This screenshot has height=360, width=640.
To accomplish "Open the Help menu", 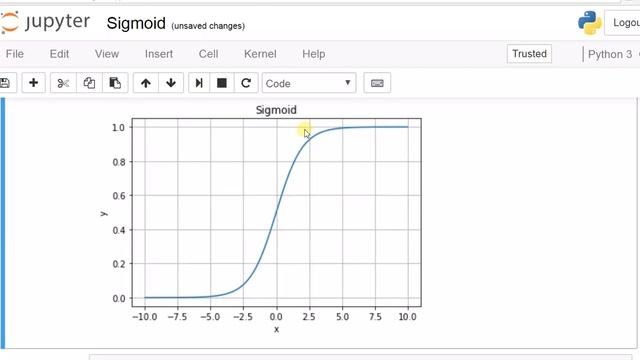I will tap(313, 54).
